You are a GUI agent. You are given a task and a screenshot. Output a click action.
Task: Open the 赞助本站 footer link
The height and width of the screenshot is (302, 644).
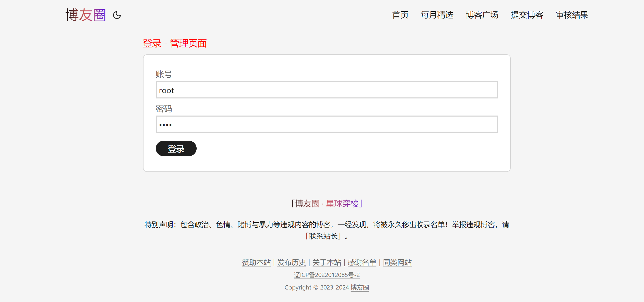(x=256, y=262)
